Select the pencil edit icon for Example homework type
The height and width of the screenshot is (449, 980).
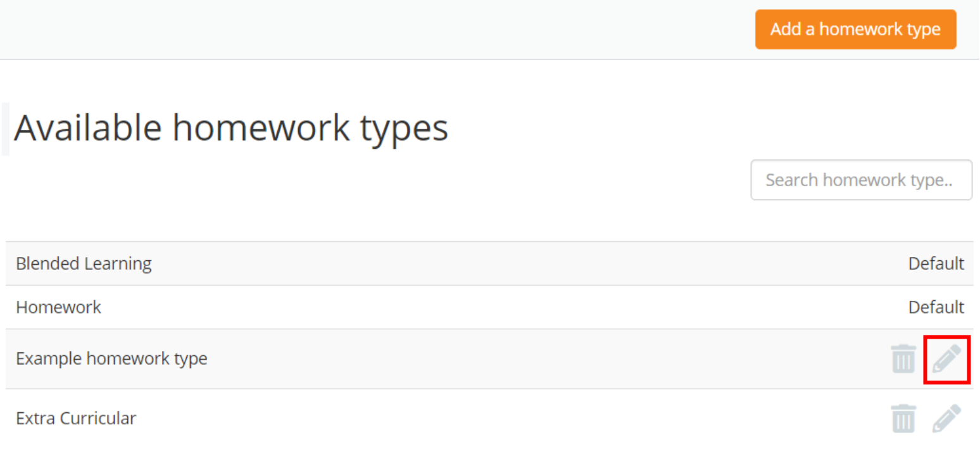coord(946,358)
